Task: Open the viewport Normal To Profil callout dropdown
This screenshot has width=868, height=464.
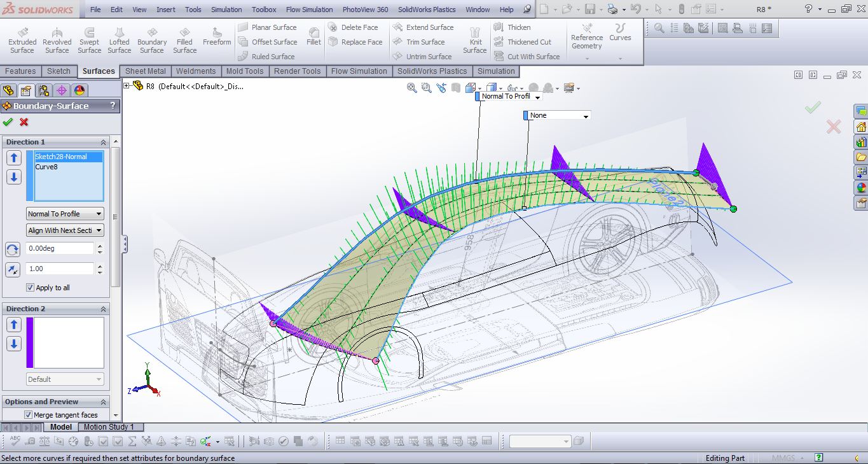Action: click(x=537, y=97)
